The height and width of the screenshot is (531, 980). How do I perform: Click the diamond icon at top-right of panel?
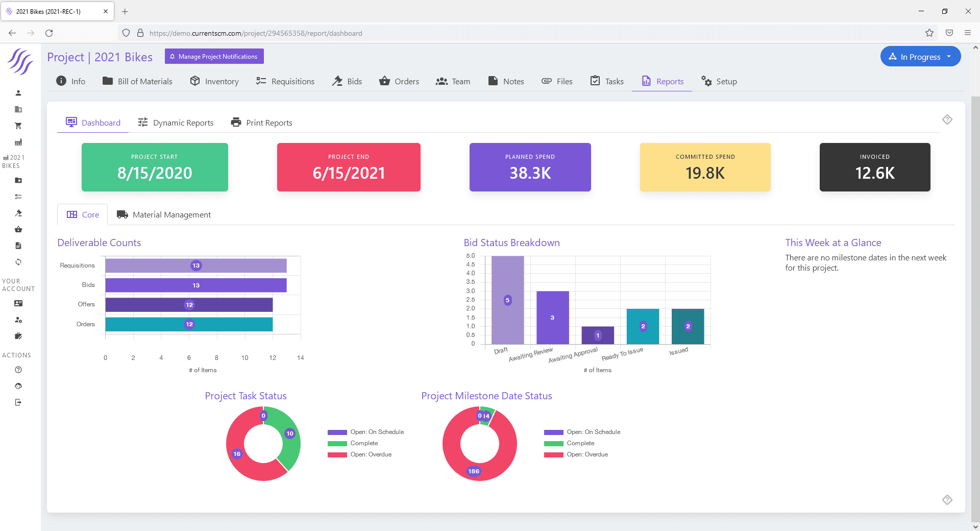pyautogui.click(x=947, y=119)
